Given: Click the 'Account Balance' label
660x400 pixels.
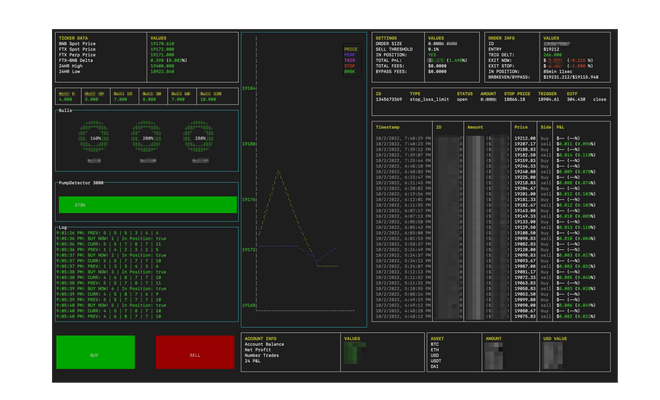Looking at the screenshot, I should pos(264,344).
